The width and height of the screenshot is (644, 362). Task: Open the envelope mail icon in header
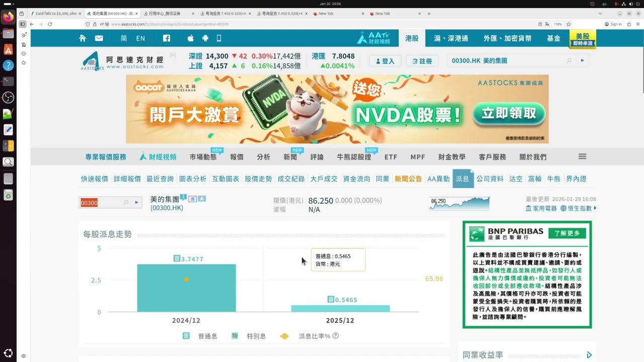pyautogui.click(x=99, y=38)
